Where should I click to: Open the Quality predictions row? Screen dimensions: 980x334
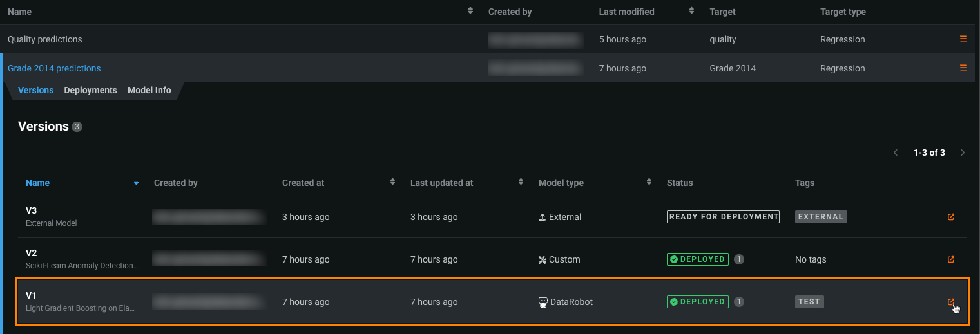point(45,39)
